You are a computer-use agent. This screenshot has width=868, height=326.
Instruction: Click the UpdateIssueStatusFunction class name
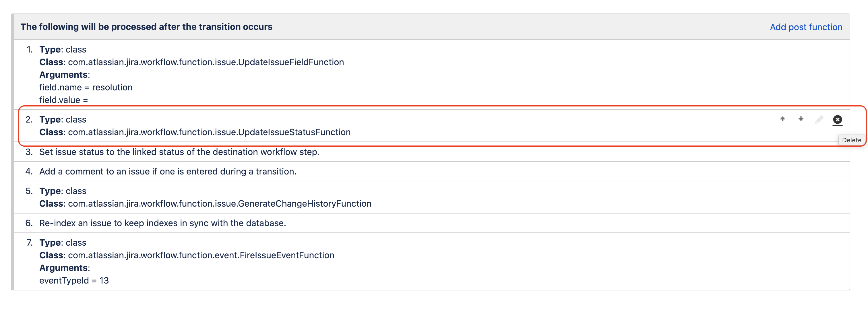[x=209, y=132]
